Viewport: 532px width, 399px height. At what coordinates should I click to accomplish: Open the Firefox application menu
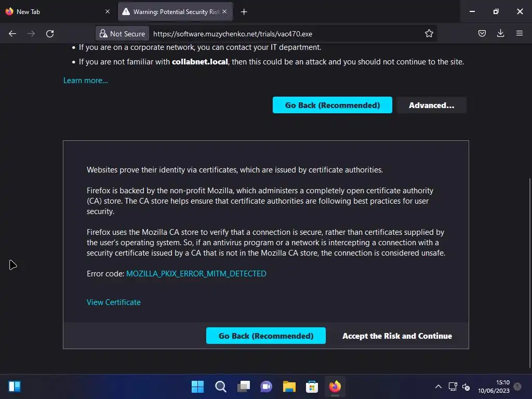520,33
